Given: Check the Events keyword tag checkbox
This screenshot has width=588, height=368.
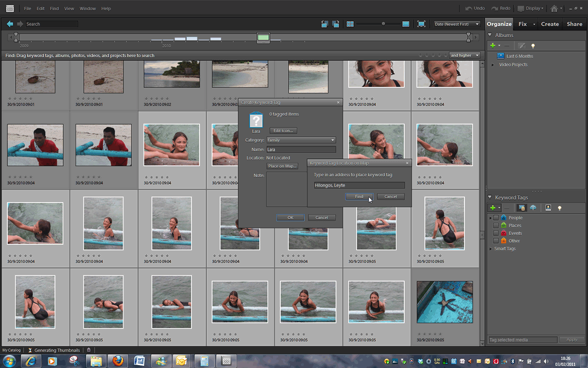Looking at the screenshot, I should coord(496,234).
